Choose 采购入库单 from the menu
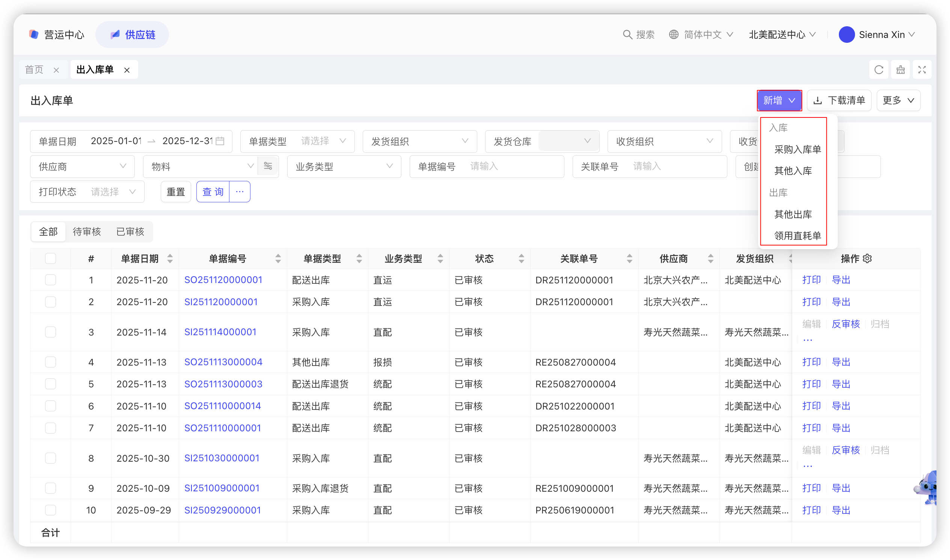Screen dimensions: 950x560 (797, 149)
